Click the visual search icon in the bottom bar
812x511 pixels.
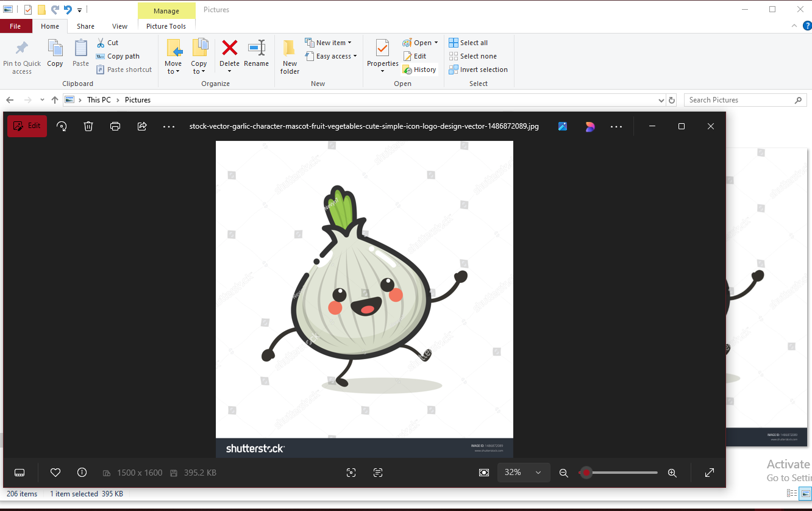[x=351, y=473]
